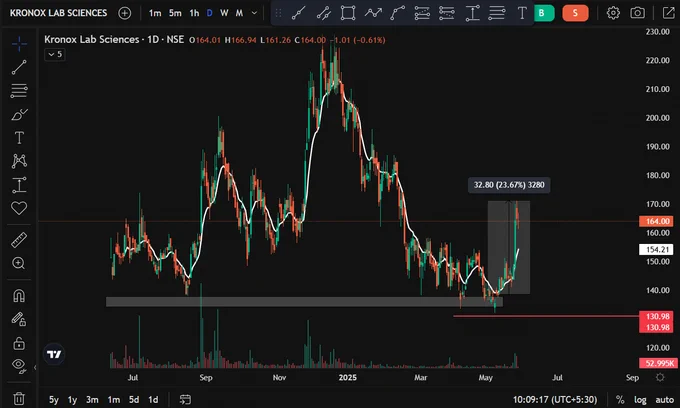Toggle hide all drawings eye icon

pyautogui.click(x=19, y=365)
